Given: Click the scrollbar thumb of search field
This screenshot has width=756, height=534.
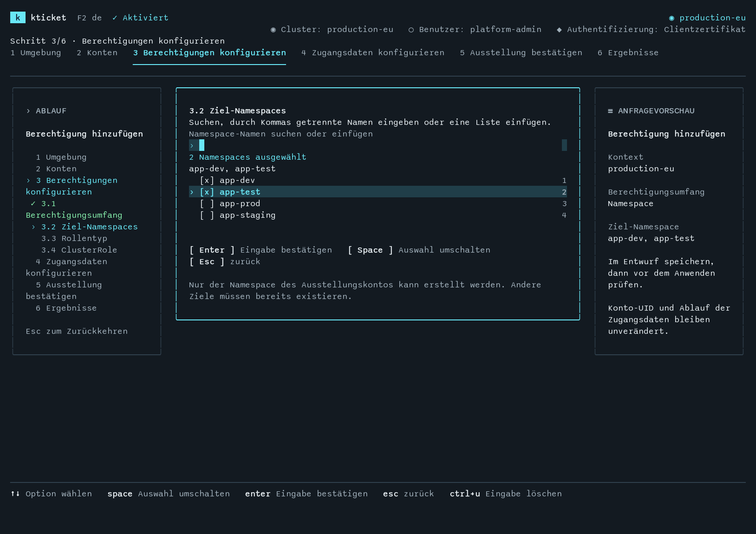Looking at the screenshot, I should (x=564, y=145).
